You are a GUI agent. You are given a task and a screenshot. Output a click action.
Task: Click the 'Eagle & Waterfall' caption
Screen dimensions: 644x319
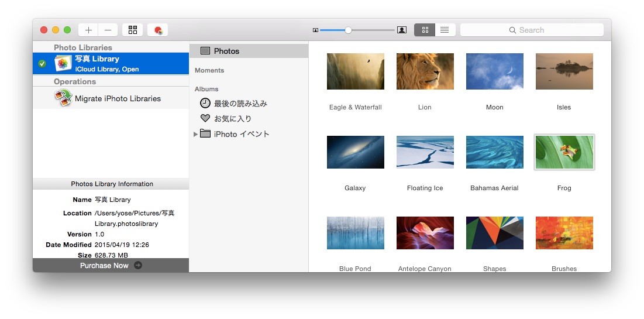click(x=355, y=107)
